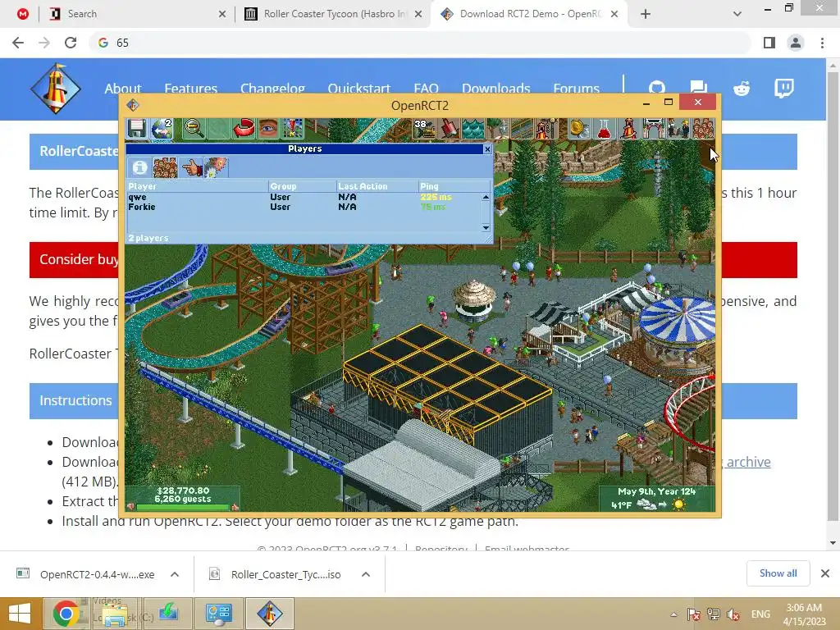
Task: Open view options eye icon
Action: point(268,129)
